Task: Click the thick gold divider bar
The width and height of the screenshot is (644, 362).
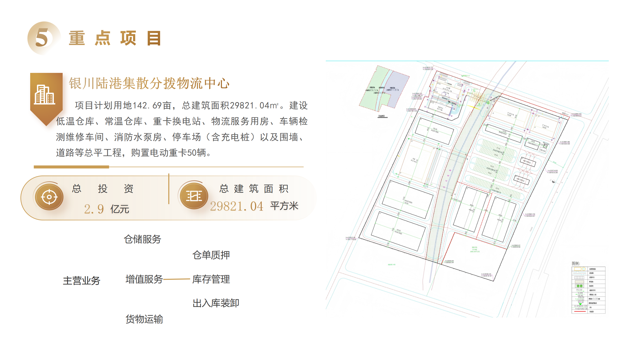Action: point(71,167)
